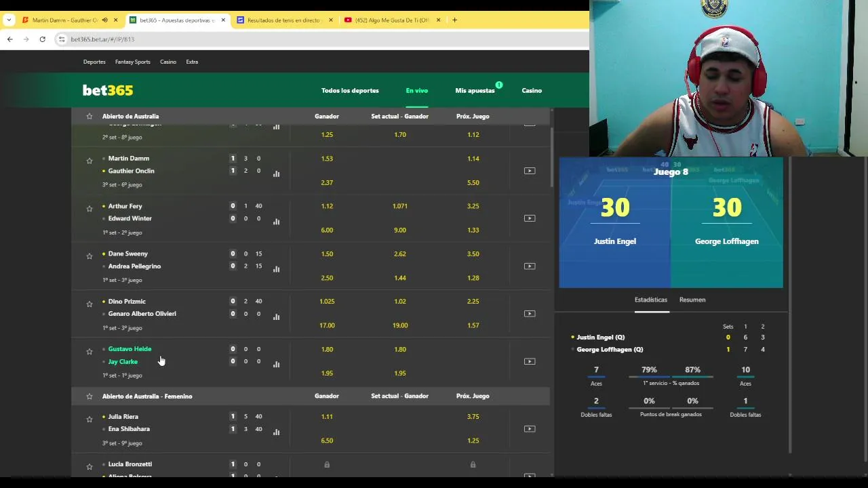The image size is (868, 488).
Task: Go to Casino in green header
Action: tap(532, 90)
